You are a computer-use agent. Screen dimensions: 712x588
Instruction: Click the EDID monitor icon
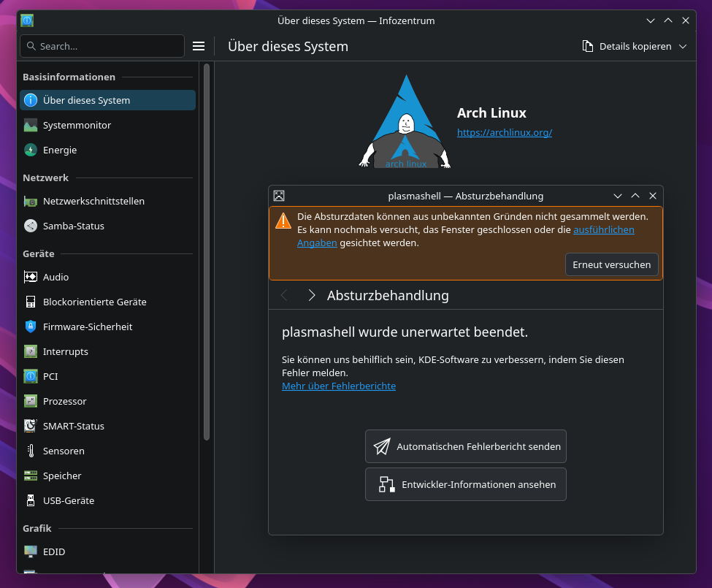point(31,551)
